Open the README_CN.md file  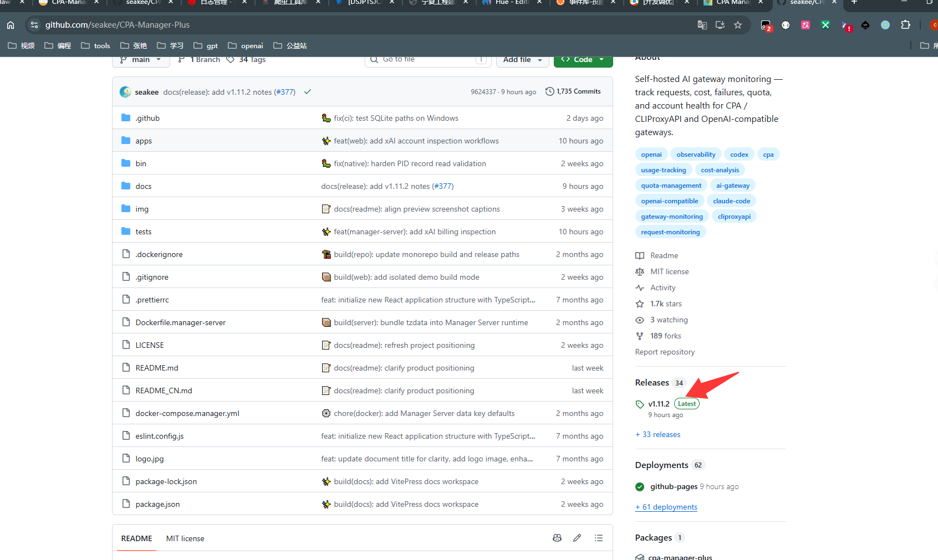[x=164, y=391]
